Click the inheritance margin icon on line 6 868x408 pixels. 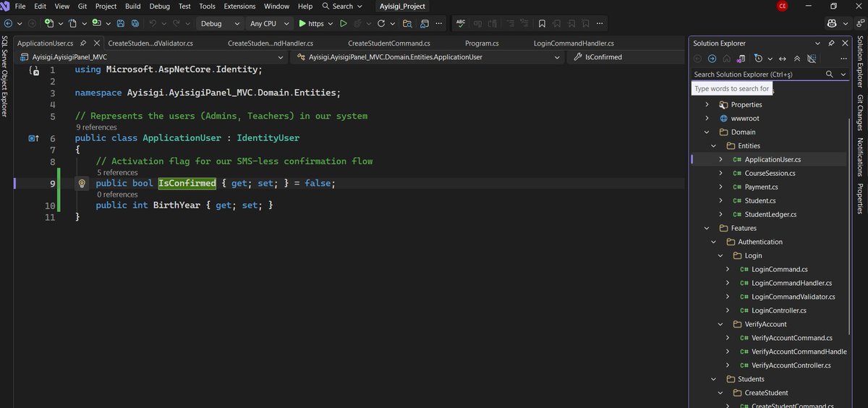point(33,137)
